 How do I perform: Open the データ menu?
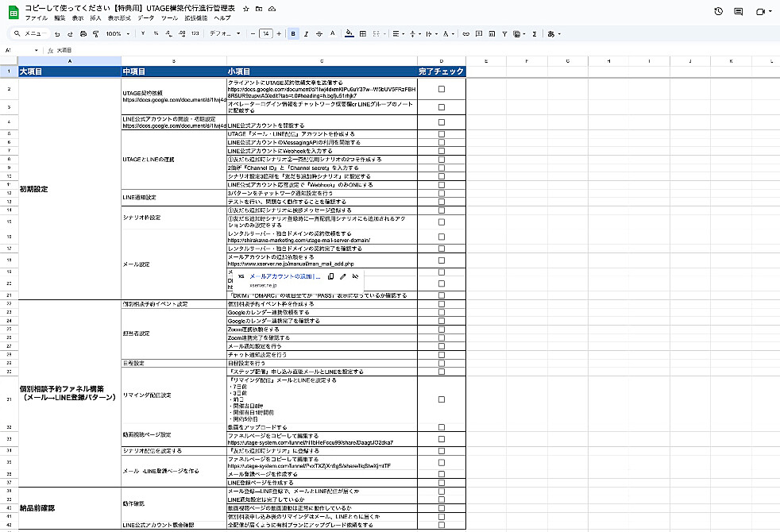pos(145,18)
